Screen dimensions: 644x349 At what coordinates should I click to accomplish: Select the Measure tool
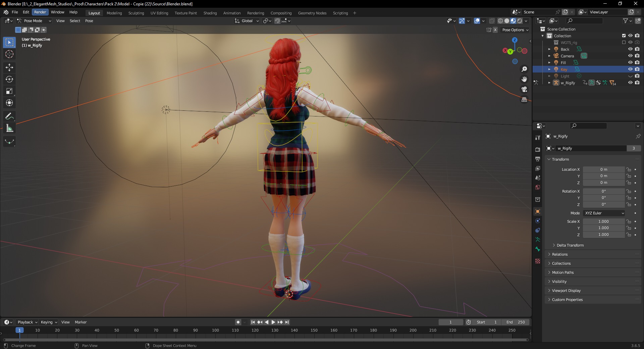[9, 128]
